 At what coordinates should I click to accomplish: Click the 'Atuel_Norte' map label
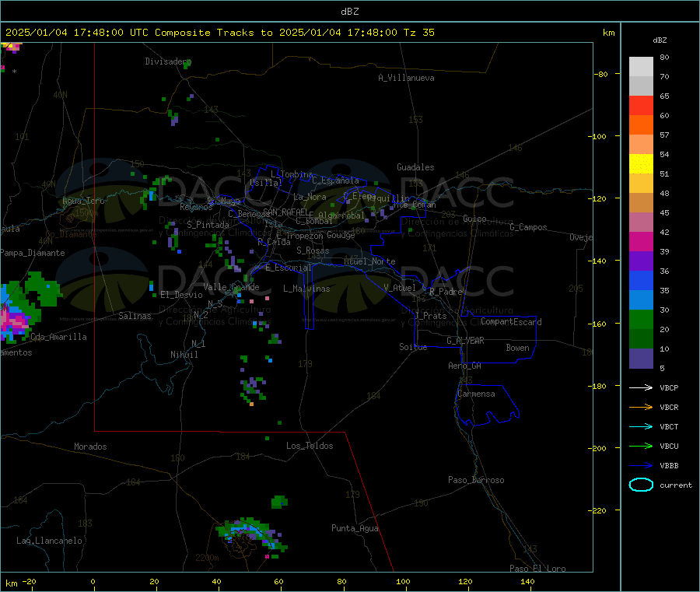[x=369, y=261]
